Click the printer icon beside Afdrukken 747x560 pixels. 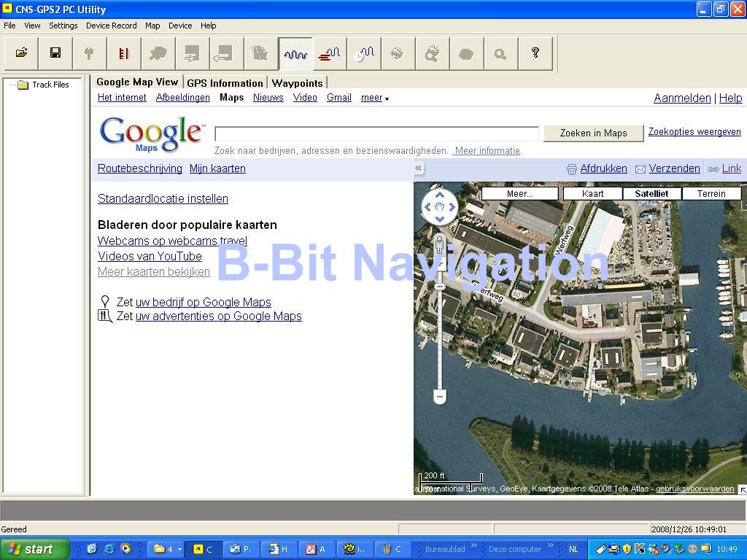point(572,169)
